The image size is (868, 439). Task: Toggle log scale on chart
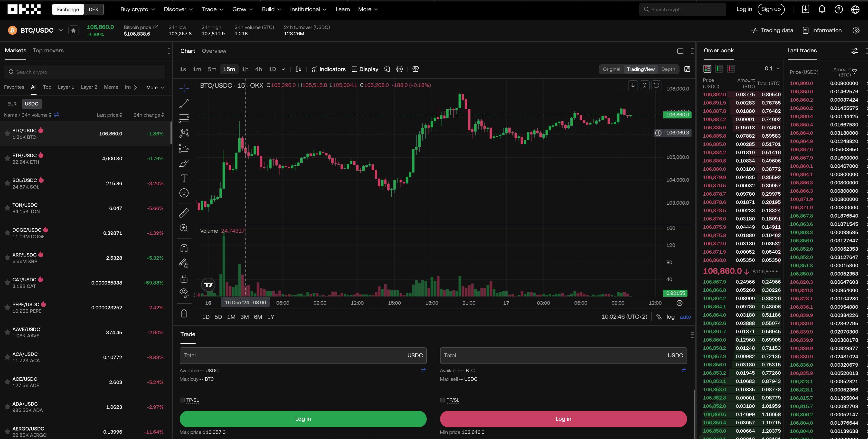[x=670, y=317]
